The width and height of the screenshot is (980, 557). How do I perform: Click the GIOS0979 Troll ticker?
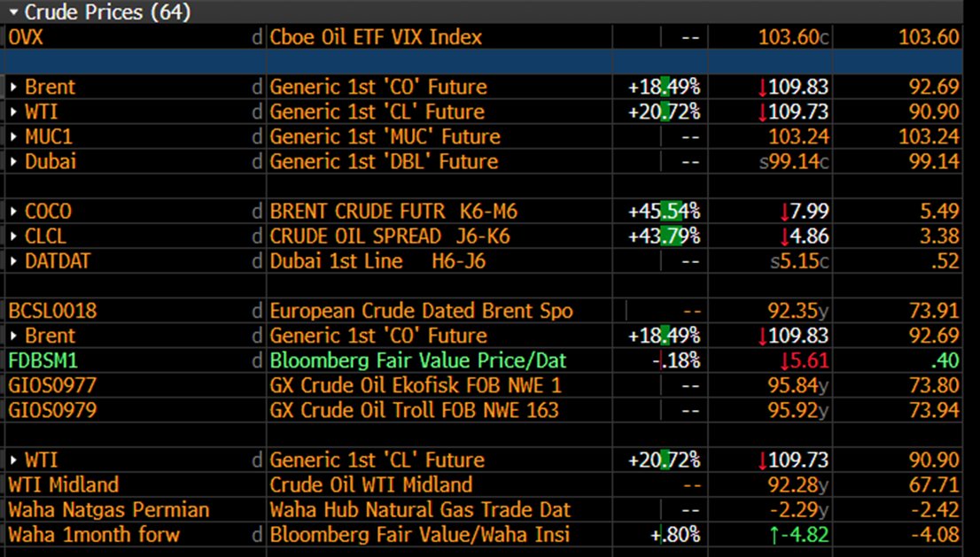pyautogui.click(x=52, y=410)
